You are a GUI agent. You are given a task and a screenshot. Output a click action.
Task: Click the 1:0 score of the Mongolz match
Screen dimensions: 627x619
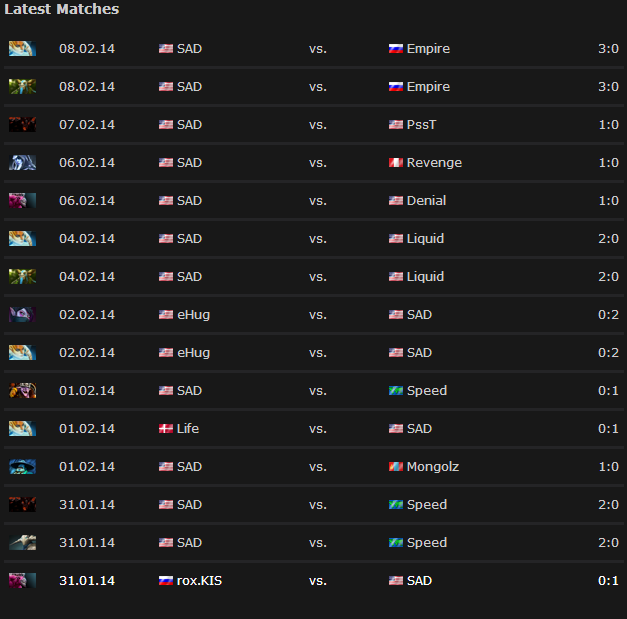608,467
